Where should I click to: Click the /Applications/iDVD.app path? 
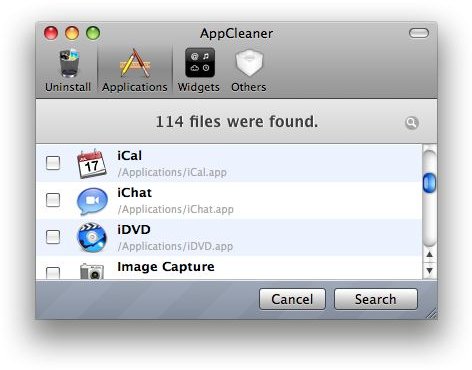(175, 246)
